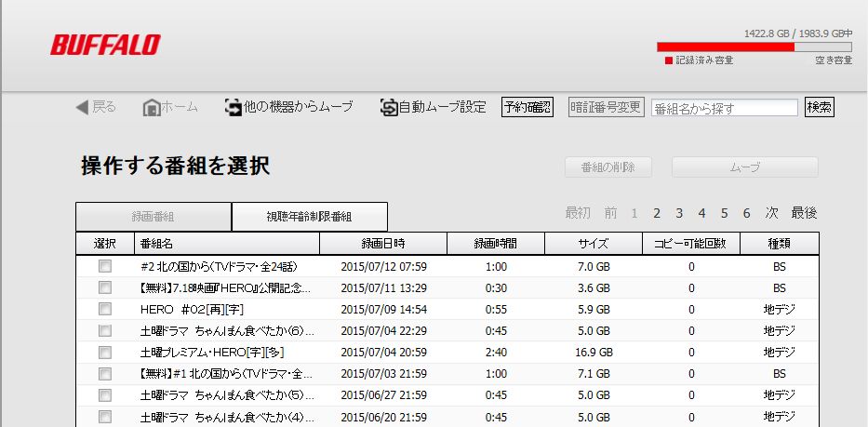Screen dimensions: 868x427
Task: Click the auto move settings icon
Action: pos(389,107)
